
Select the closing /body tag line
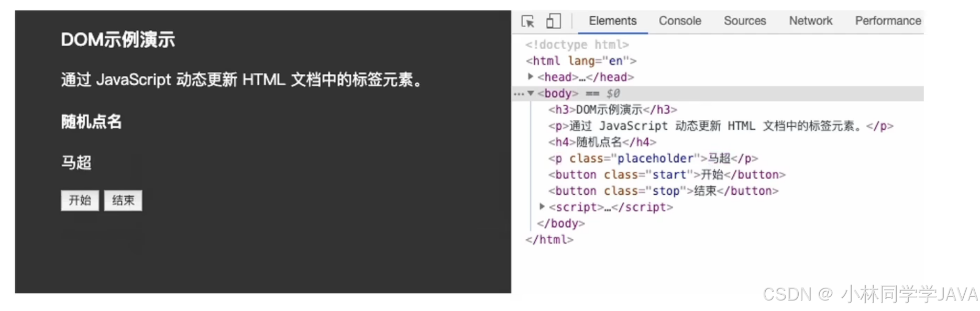point(560,223)
